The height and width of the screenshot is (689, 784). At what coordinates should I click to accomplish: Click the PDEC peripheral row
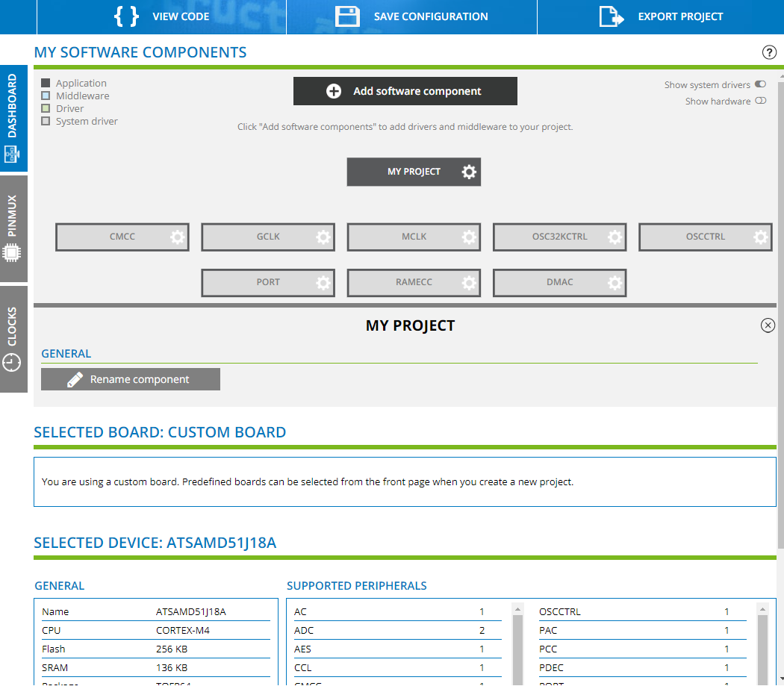(x=642, y=667)
